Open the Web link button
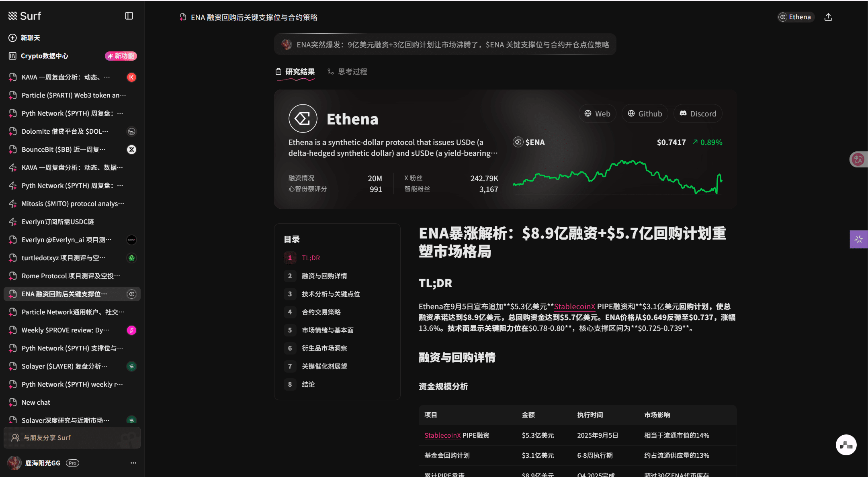This screenshot has width=868, height=477. tap(597, 114)
